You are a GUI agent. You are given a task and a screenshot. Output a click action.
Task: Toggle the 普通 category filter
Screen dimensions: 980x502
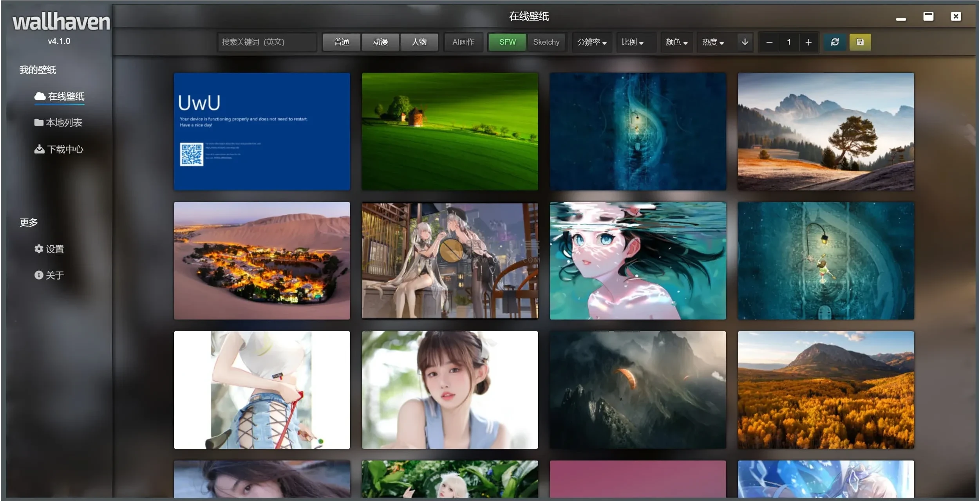(341, 42)
